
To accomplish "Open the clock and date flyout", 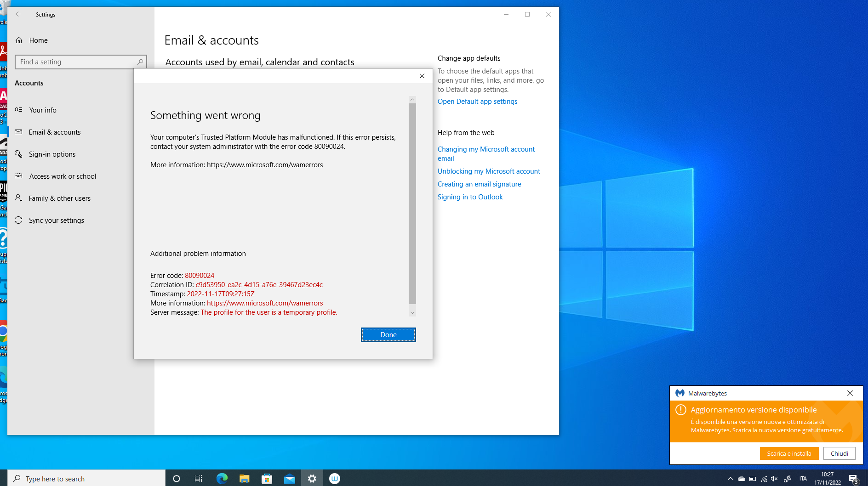I will click(x=828, y=478).
